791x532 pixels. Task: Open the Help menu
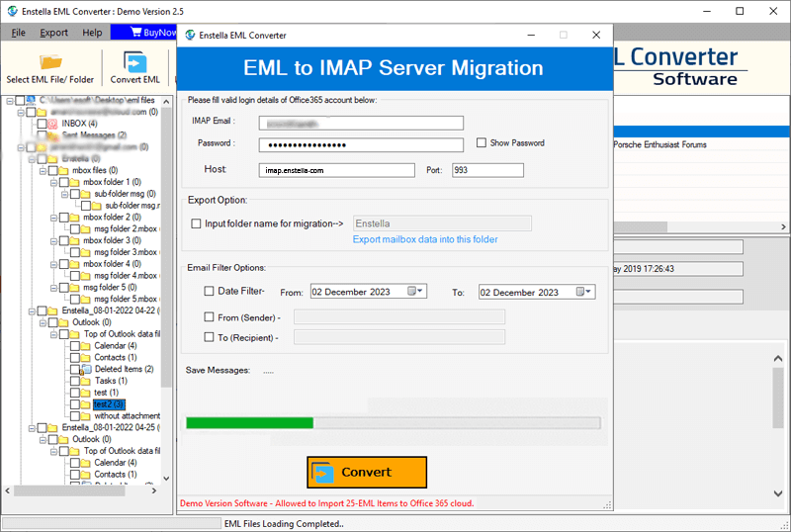tap(92, 33)
